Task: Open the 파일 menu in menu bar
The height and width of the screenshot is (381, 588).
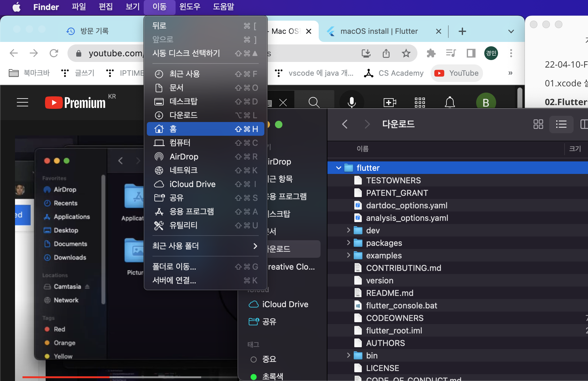Action: tap(79, 7)
